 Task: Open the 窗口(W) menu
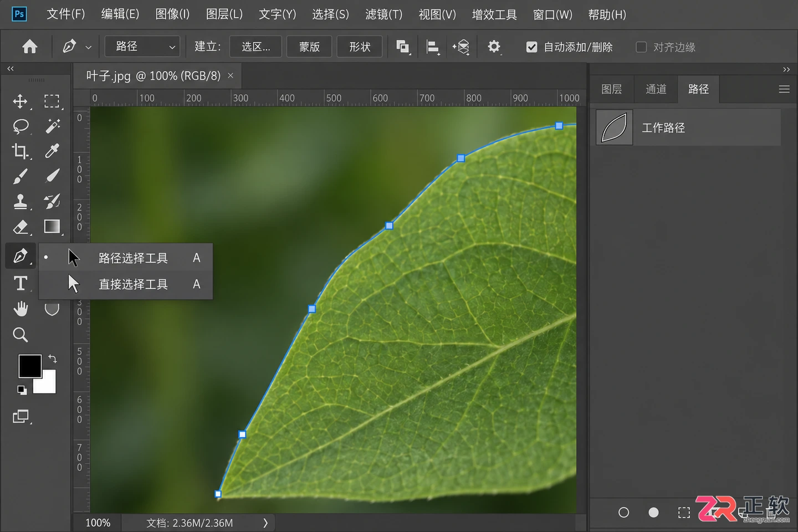click(552, 14)
